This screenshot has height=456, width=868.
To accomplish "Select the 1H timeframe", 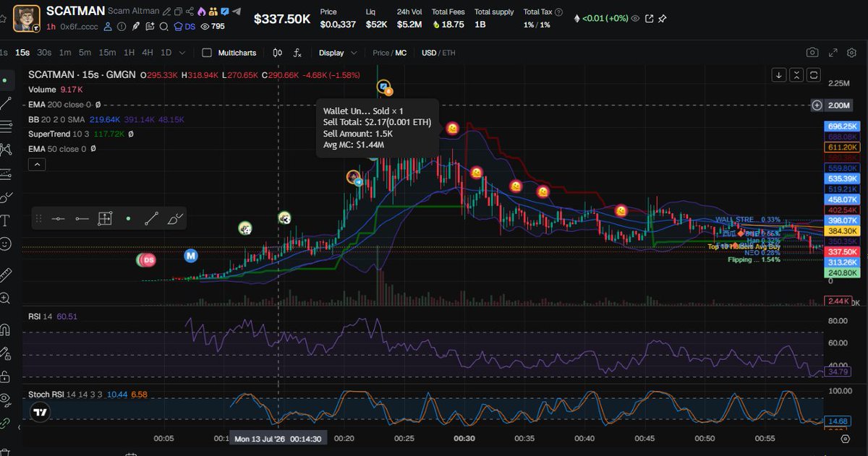I will pyautogui.click(x=129, y=53).
